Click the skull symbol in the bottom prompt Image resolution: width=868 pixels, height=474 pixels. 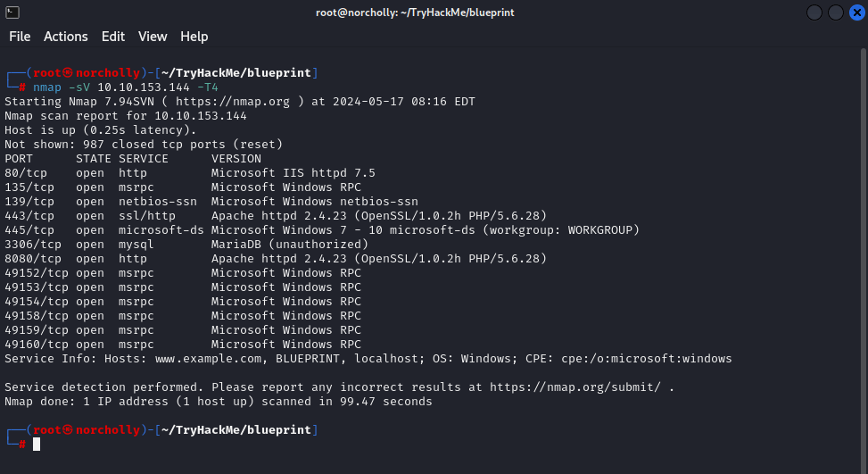(68, 429)
